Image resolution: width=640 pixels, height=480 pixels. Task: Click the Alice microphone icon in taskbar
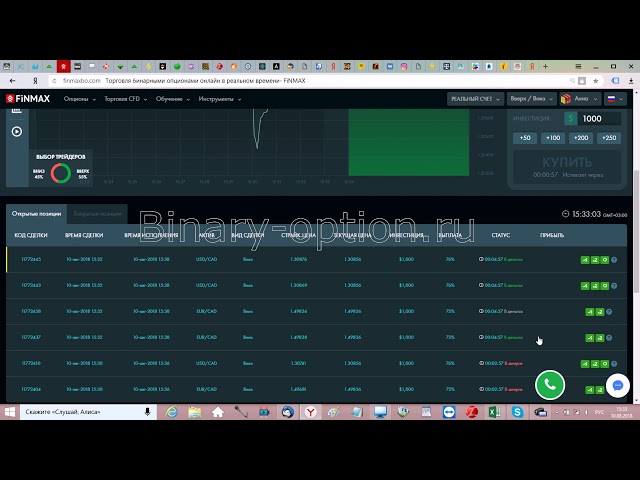[148, 411]
